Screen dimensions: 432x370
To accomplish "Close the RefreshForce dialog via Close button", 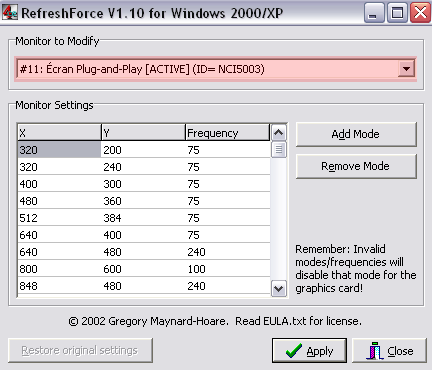I will pyautogui.click(x=389, y=351).
